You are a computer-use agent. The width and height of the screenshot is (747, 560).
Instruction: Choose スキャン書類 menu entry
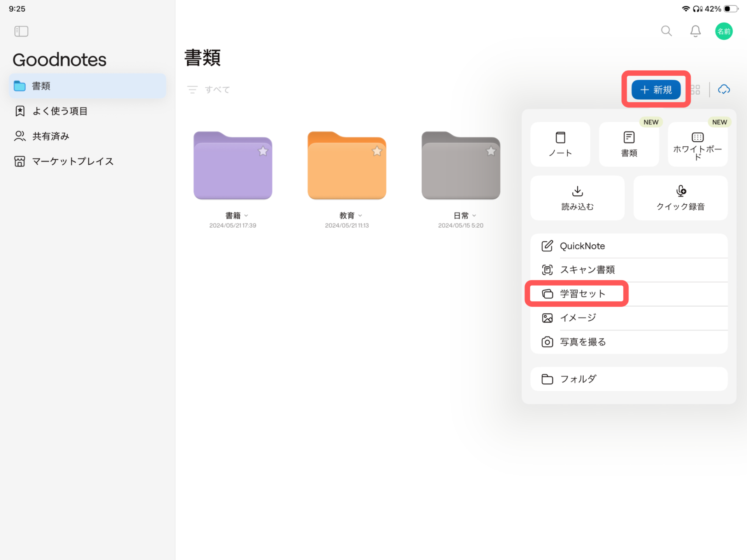click(587, 269)
